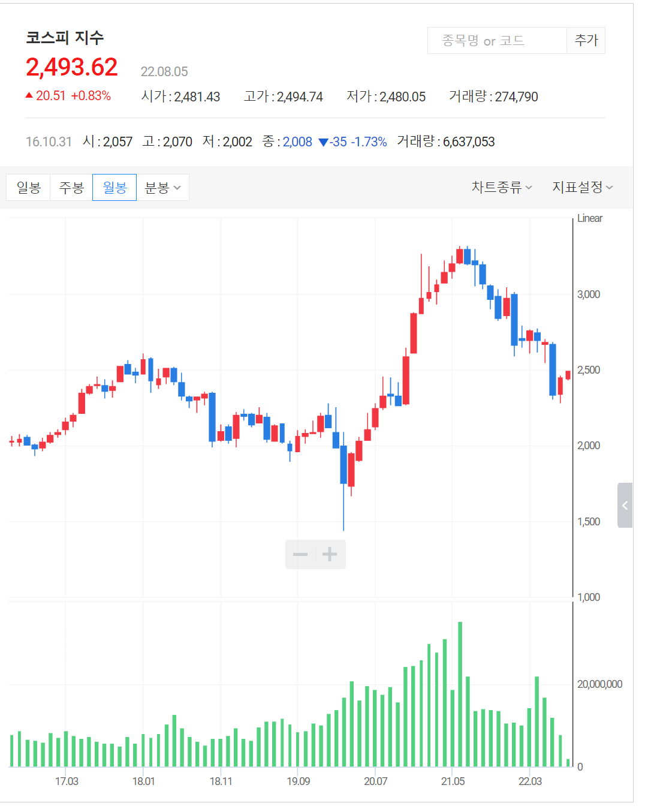Click the 2,000 price axis label
The height and width of the screenshot is (812, 648).
[x=589, y=446]
